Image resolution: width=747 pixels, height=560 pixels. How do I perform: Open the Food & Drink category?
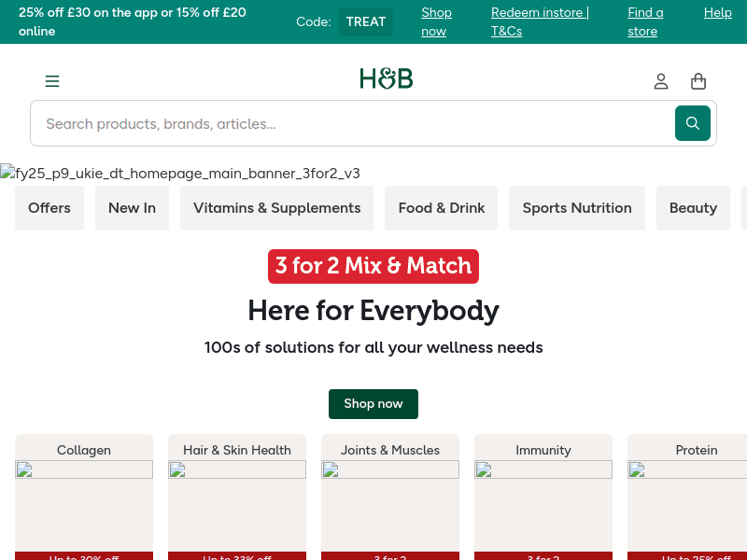click(442, 208)
